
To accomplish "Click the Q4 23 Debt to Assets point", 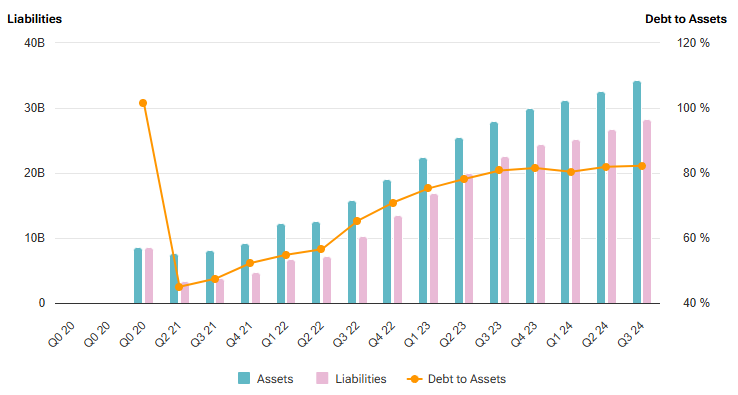I will 535,168.
